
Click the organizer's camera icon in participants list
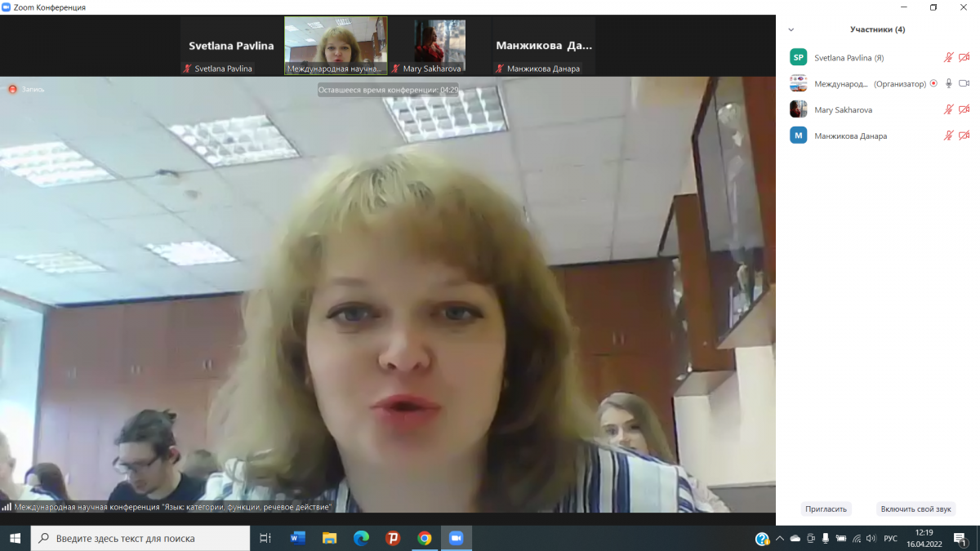click(964, 83)
